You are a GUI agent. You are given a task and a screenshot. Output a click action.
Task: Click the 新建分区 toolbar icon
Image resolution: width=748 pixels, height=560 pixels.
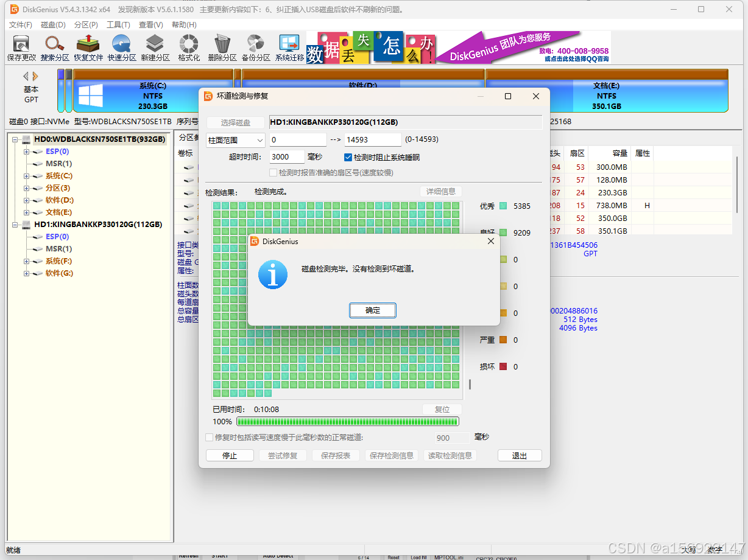click(155, 47)
